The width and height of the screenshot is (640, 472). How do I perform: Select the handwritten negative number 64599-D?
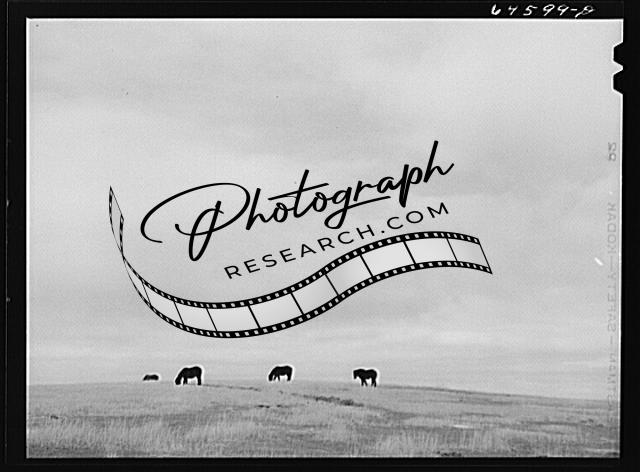pyautogui.click(x=541, y=10)
